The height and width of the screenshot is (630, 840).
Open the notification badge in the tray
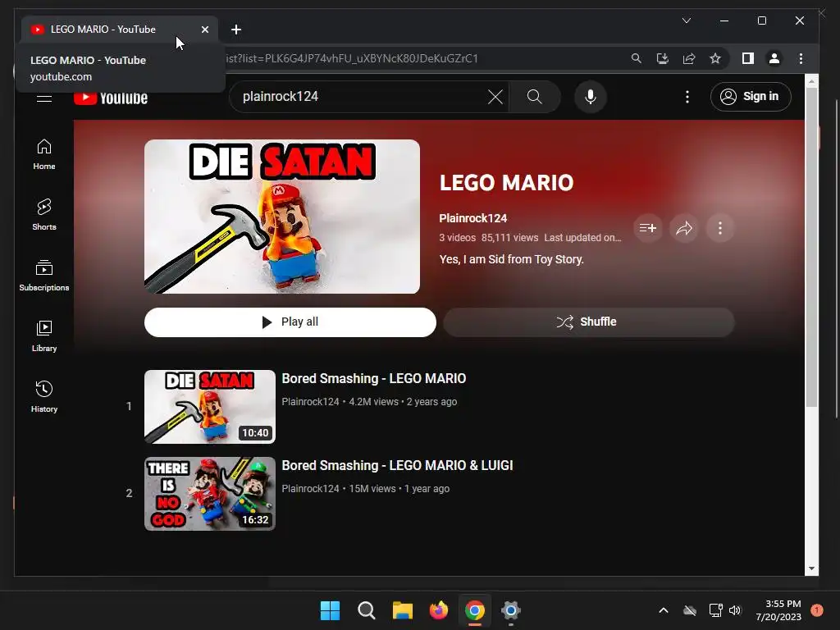pos(817,610)
